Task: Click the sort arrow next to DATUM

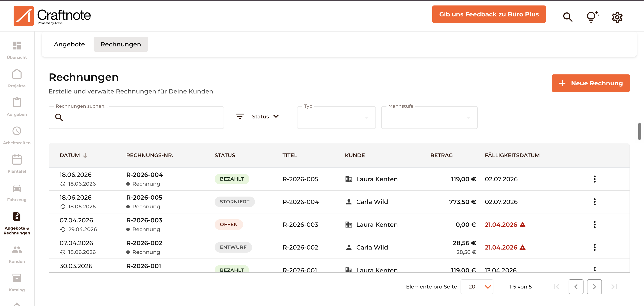Action: click(x=85, y=155)
